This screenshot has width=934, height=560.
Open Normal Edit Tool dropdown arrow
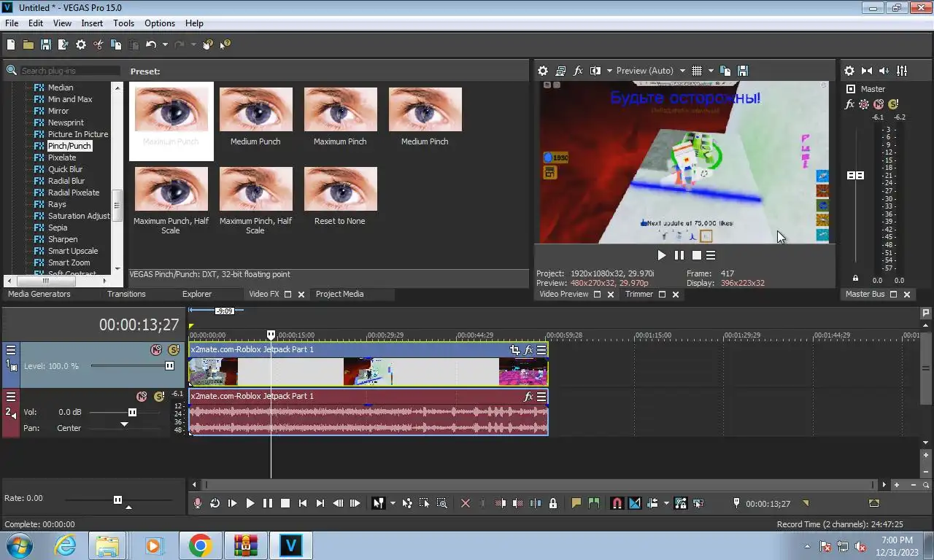click(x=393, y=503)
